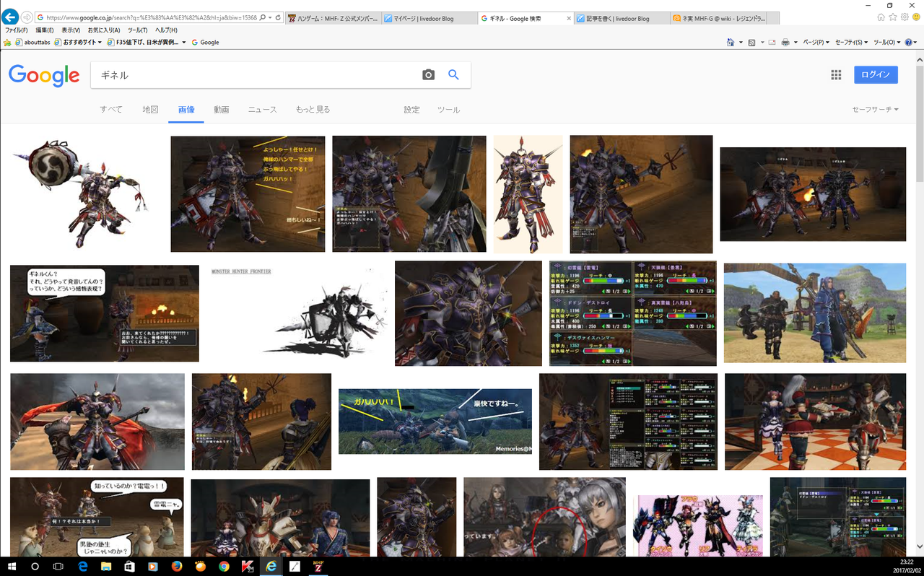Select the すべて search category

pyautogui.click(x=111, y=110)
